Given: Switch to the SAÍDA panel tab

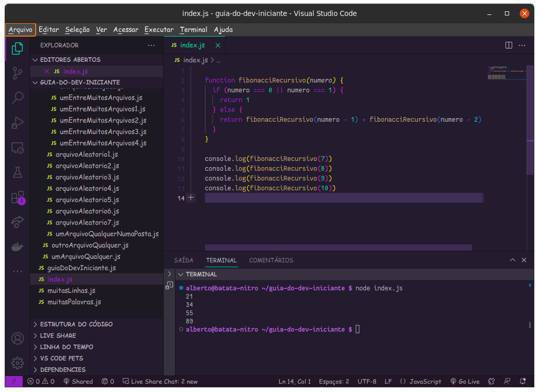Looking at the screenshot, I should pyautogui.click(x=183, y=260).
